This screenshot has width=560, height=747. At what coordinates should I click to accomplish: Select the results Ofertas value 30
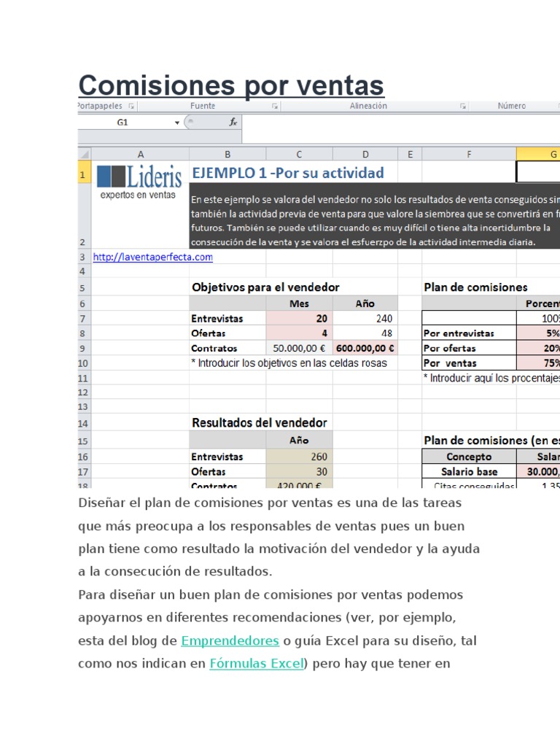[x=299, y=472]
